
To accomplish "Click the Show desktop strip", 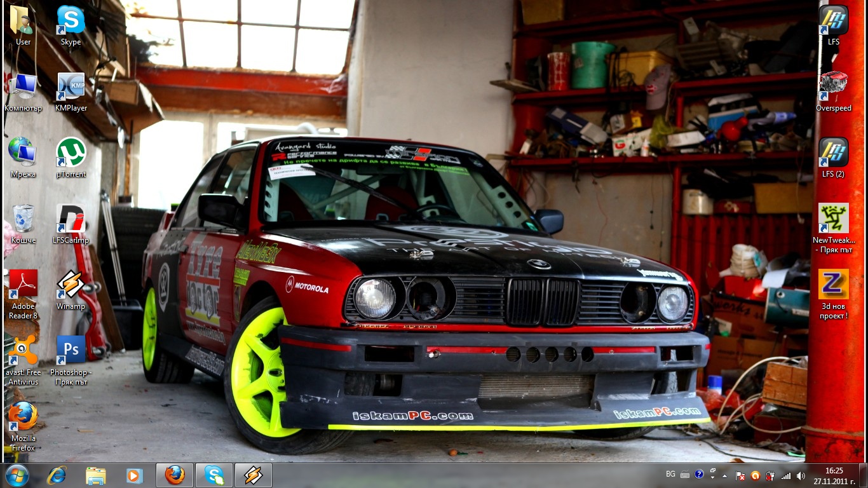I will tap(863, 475).
